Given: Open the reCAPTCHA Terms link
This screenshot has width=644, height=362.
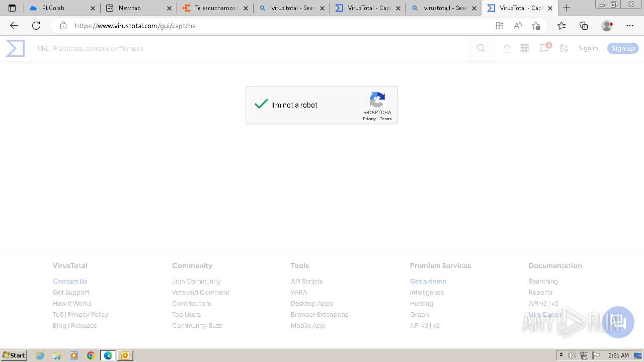Looking at the screenshot, I should 385,119.
